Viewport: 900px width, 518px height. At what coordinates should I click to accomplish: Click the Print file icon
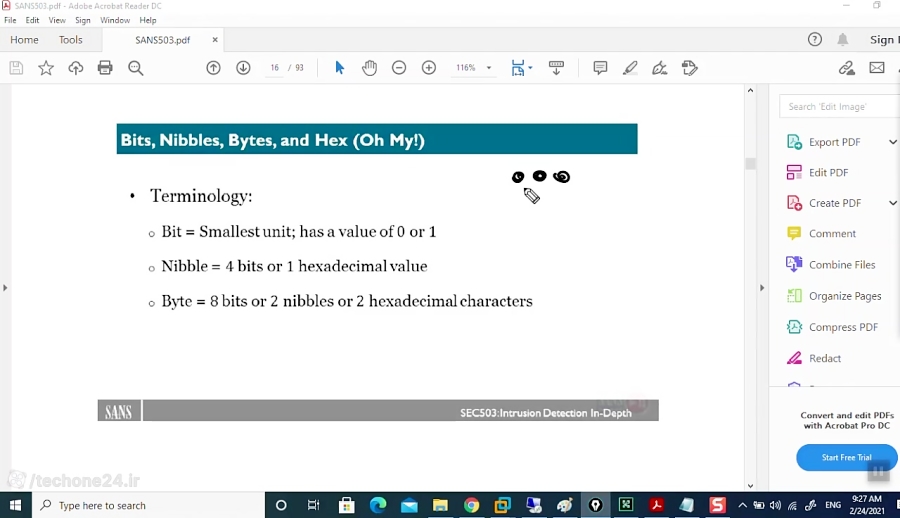click(105, 68)
